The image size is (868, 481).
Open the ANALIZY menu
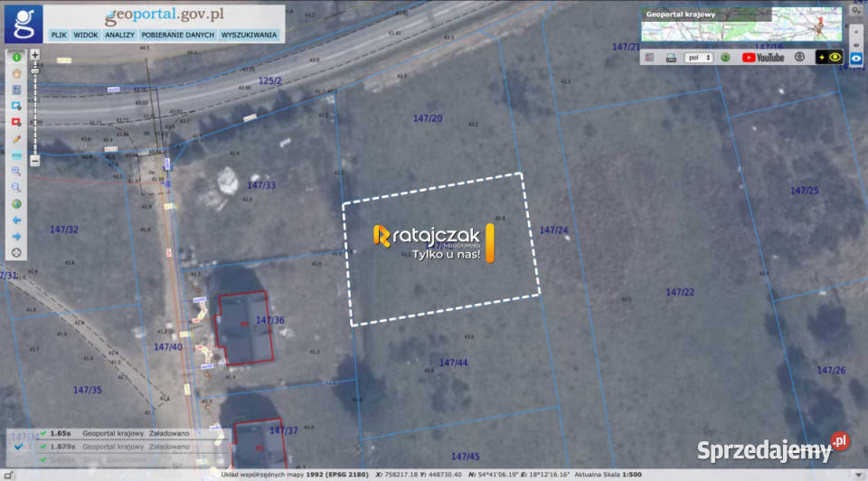click(x=119, y=35)
